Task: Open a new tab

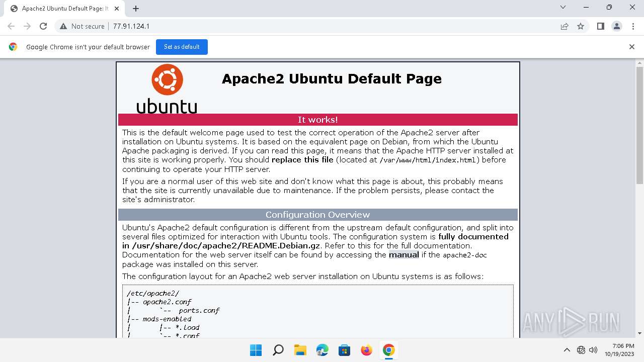Action: 136,9
